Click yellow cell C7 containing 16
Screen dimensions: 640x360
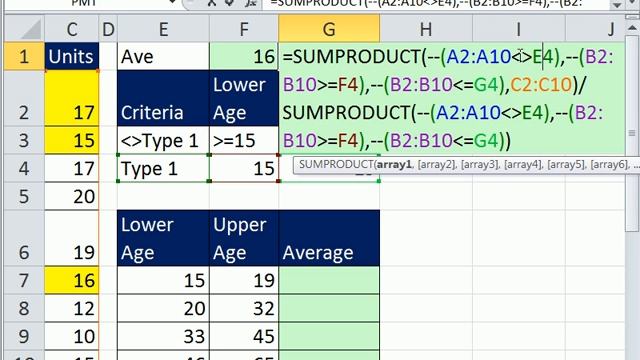[71, 280]
